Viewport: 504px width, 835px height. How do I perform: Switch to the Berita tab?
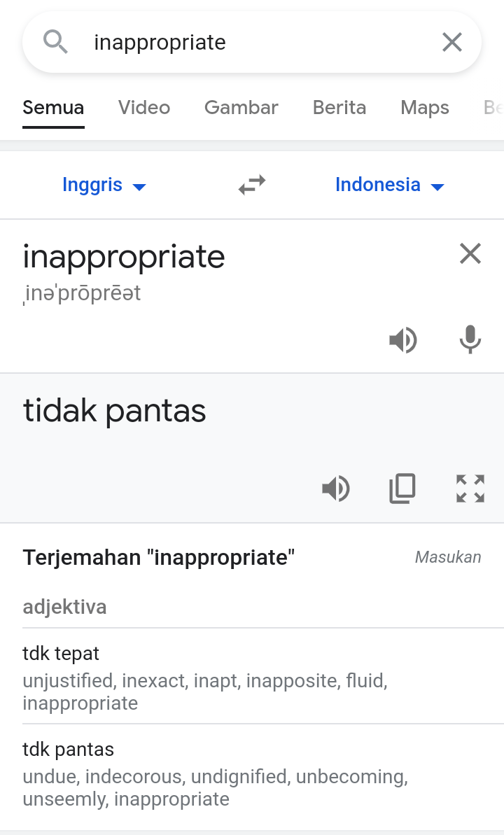click(339, 108)
